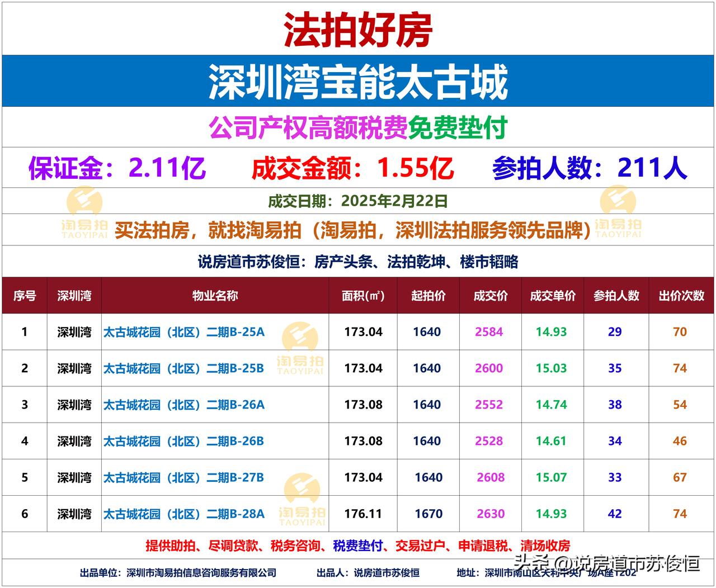Click the deal price 2584 in row 1
This screenshot has height=588, width=716.
(x=489, y=332)
